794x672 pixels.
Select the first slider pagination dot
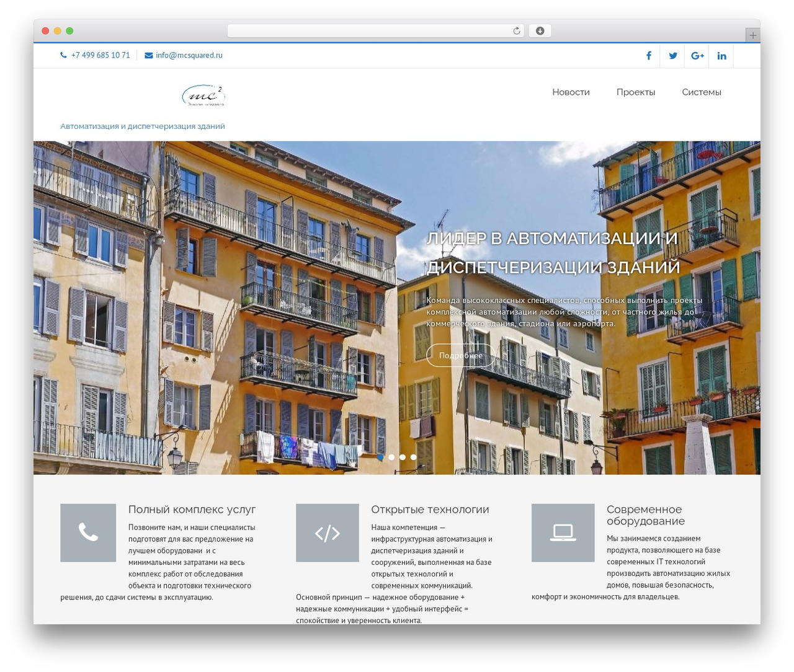(x=380, y=457)
